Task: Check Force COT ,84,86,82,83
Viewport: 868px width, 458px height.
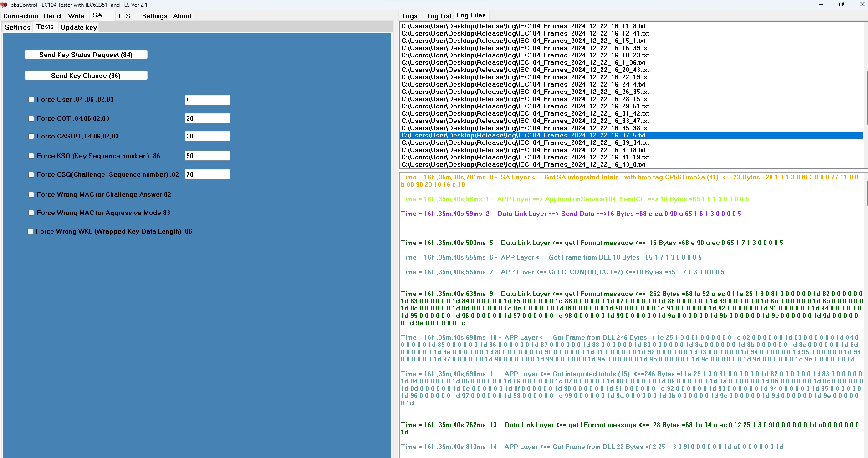Action: (x=31, y=118)
